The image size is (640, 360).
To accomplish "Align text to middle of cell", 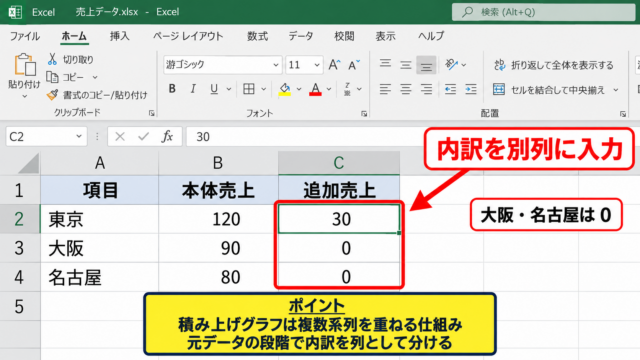I will click(x=405, y=64).
